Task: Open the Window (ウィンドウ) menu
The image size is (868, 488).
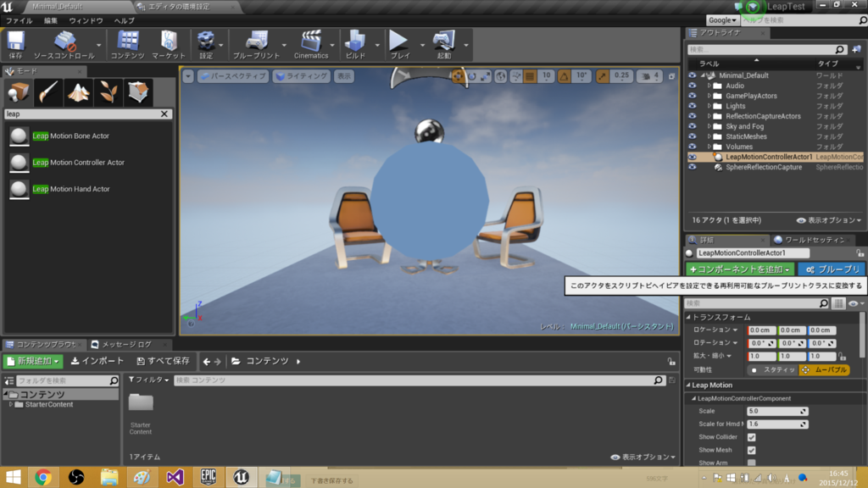Action: pos(86,20)
